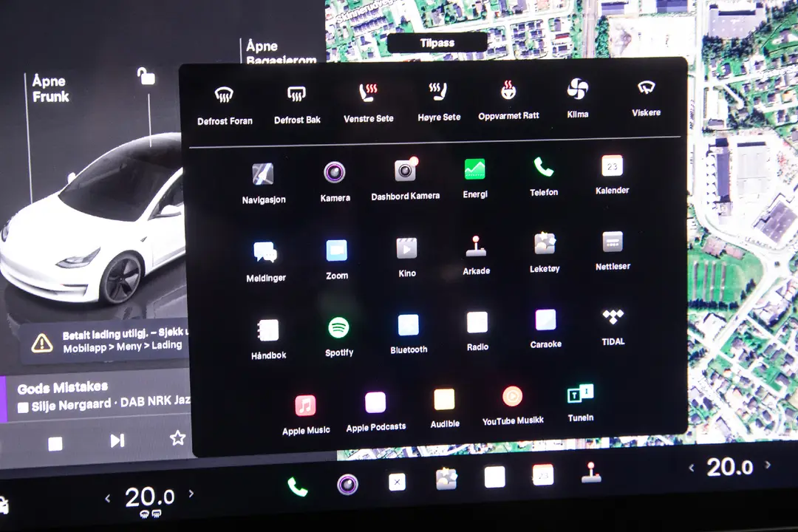The image size is (798, 532).
Task: Close app launcher via dock X icon
Action: tap(397, 482)
